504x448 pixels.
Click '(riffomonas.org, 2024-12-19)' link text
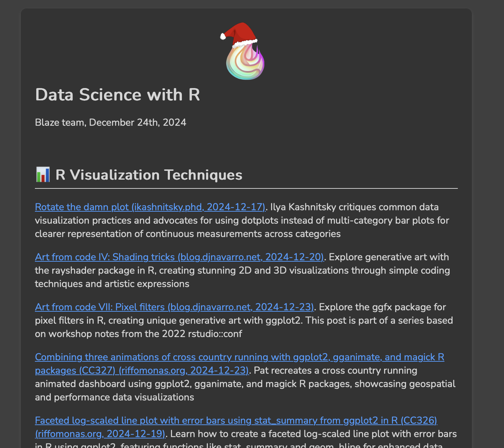100,434
